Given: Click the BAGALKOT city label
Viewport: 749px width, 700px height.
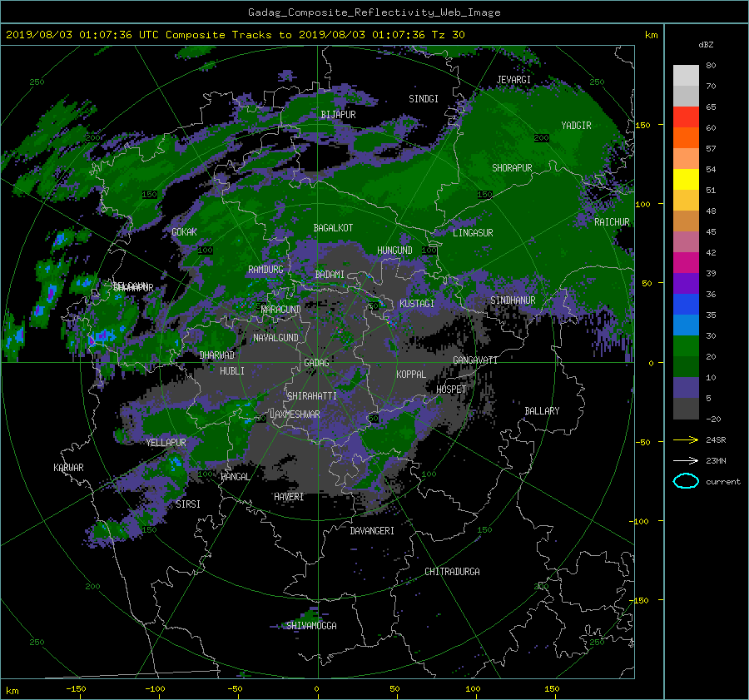Looking at the screenshot, I should [x=333, y=228].
